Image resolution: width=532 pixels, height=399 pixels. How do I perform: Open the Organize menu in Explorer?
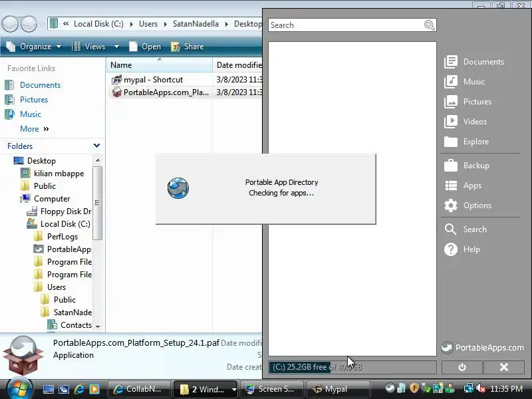(34, 47)
